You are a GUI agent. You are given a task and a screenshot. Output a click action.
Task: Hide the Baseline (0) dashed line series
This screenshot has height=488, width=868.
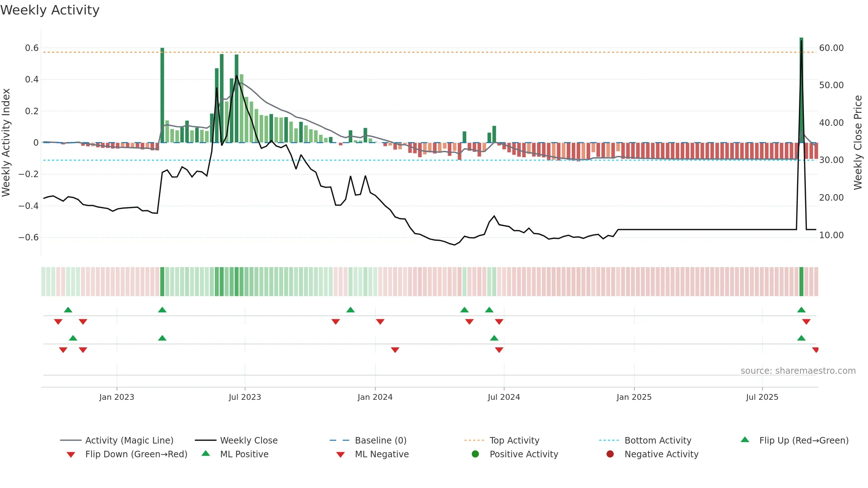[368, 440]
